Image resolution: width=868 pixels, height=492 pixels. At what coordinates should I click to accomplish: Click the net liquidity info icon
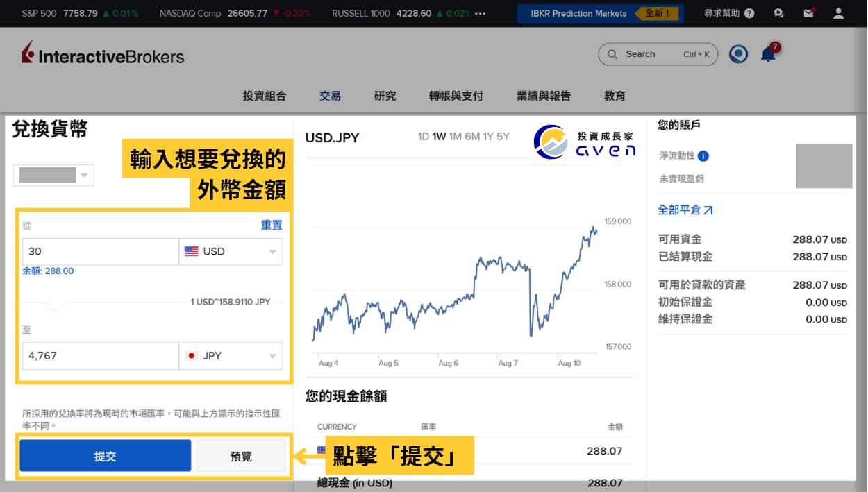coord(703,156)
